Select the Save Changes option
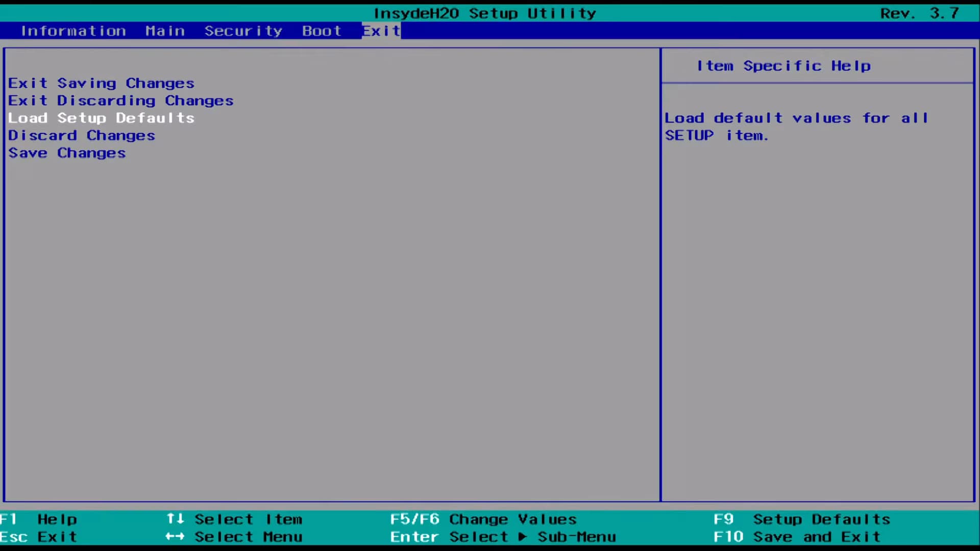Image resolution: width=980 pixels, height=551 pixels. [67, 153]
